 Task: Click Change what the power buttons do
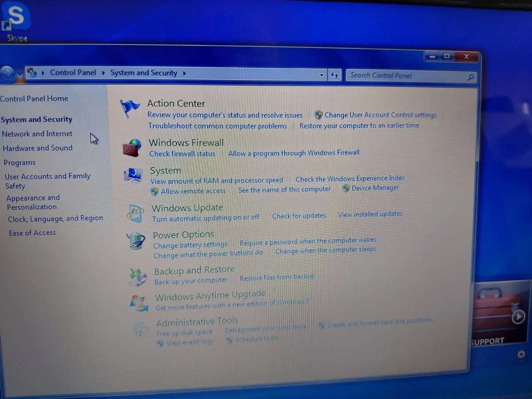208,254
